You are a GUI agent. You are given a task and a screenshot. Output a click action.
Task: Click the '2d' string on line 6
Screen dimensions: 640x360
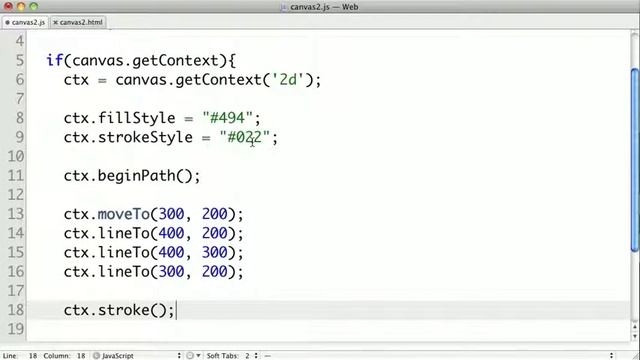click(288, 79)
